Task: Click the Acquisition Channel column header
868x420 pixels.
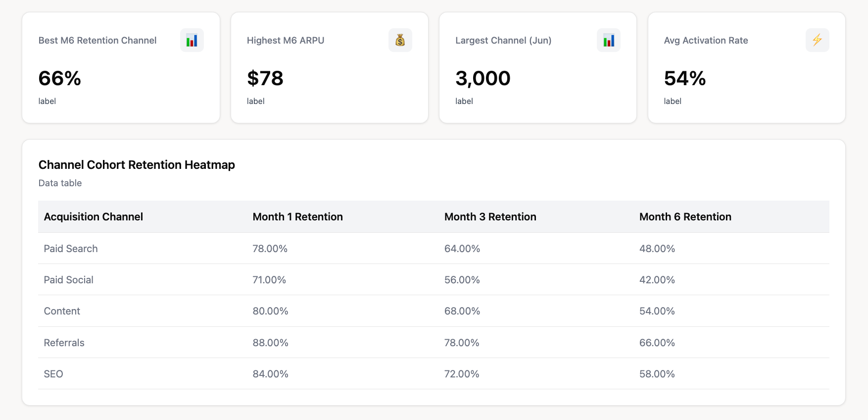Action: coord(94,216)
